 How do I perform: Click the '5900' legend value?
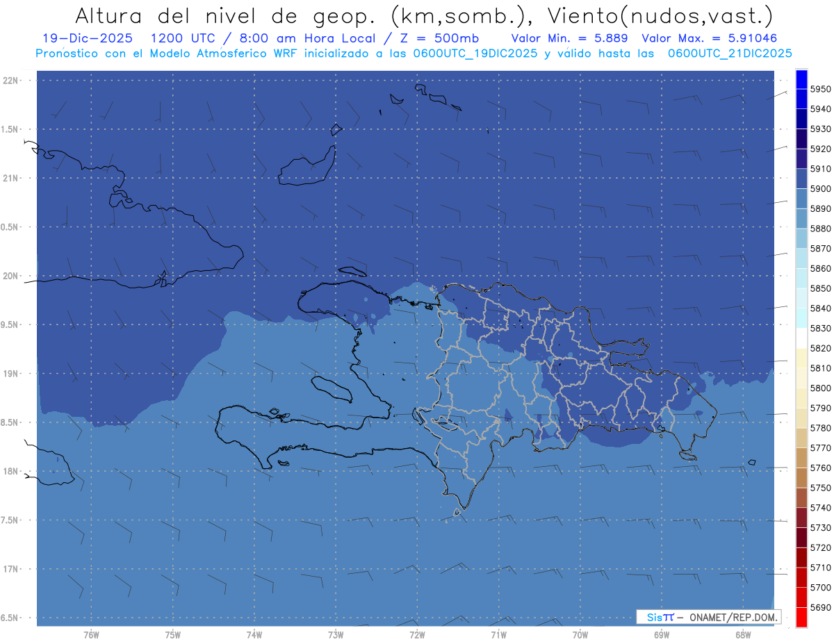821,189
